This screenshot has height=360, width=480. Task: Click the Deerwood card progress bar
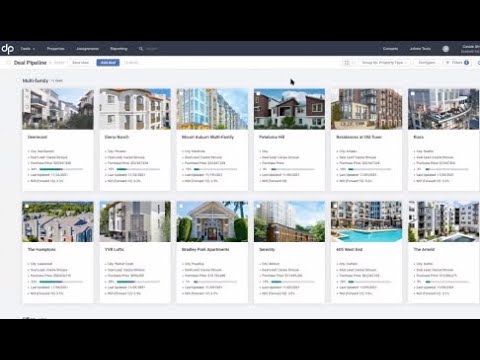pyautogui.click(x=61, y=169)
